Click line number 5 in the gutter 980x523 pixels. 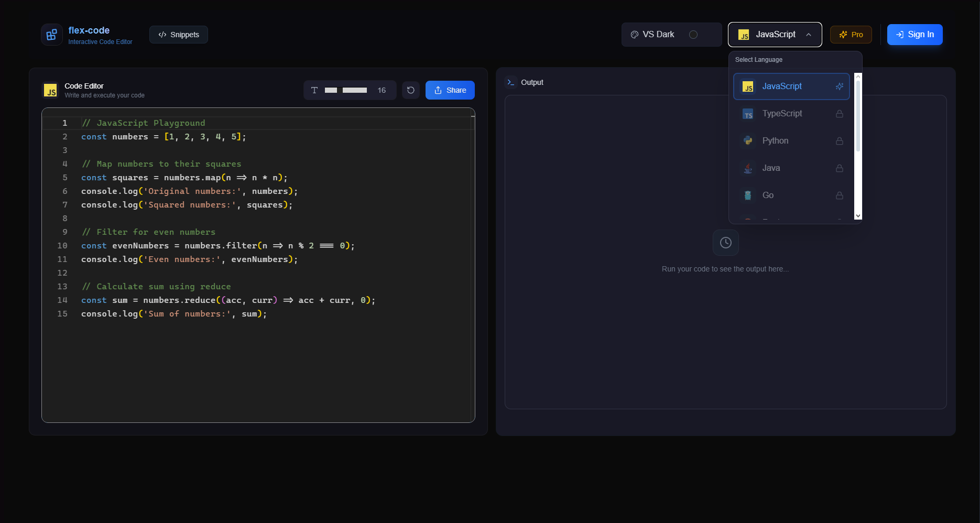(65, 178)
